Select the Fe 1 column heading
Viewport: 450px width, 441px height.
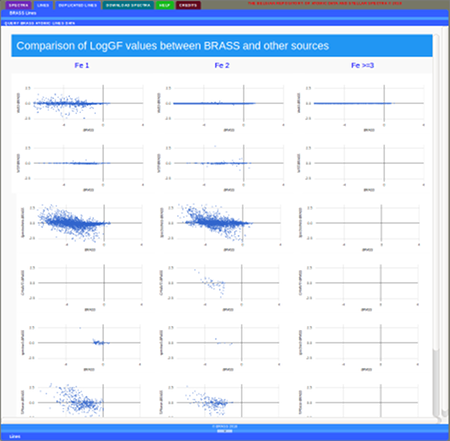coord(82,65)
